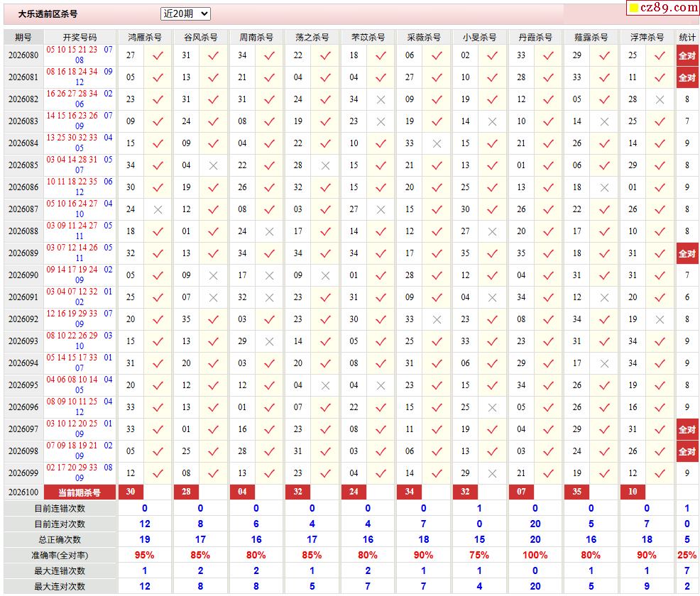
Task: Click the draw numbers 02 17 20 29 33 in row 2026099
Action: (x=72, y=468)
